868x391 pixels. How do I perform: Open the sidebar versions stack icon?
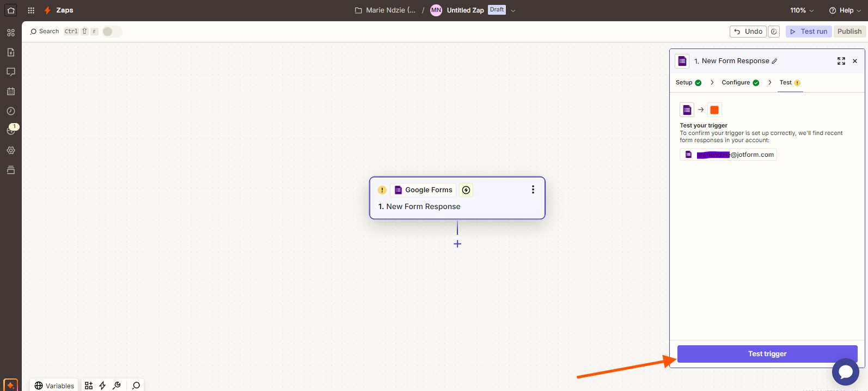[11, 170]
